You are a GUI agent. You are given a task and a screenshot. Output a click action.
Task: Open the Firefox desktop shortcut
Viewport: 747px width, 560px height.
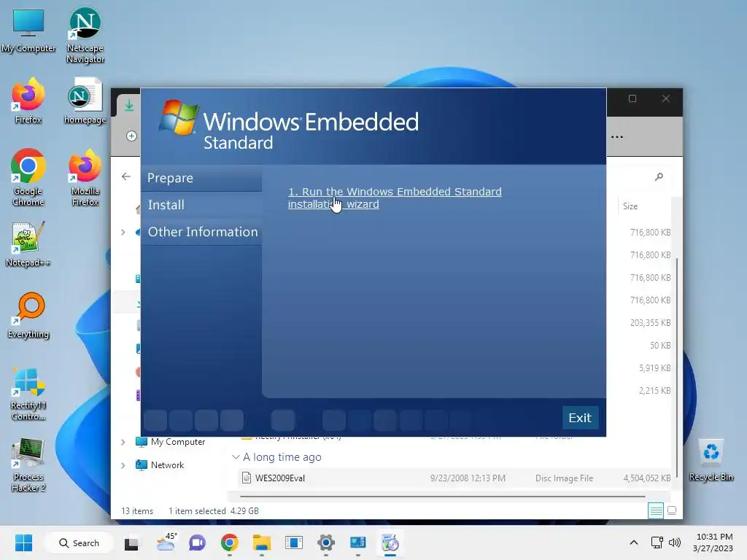[28, 101]
